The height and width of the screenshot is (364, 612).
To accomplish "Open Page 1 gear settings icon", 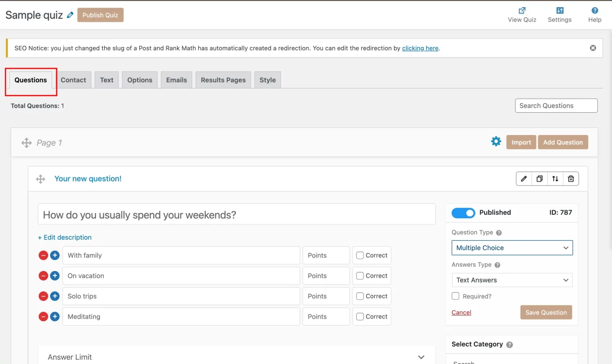I will 496,142.
